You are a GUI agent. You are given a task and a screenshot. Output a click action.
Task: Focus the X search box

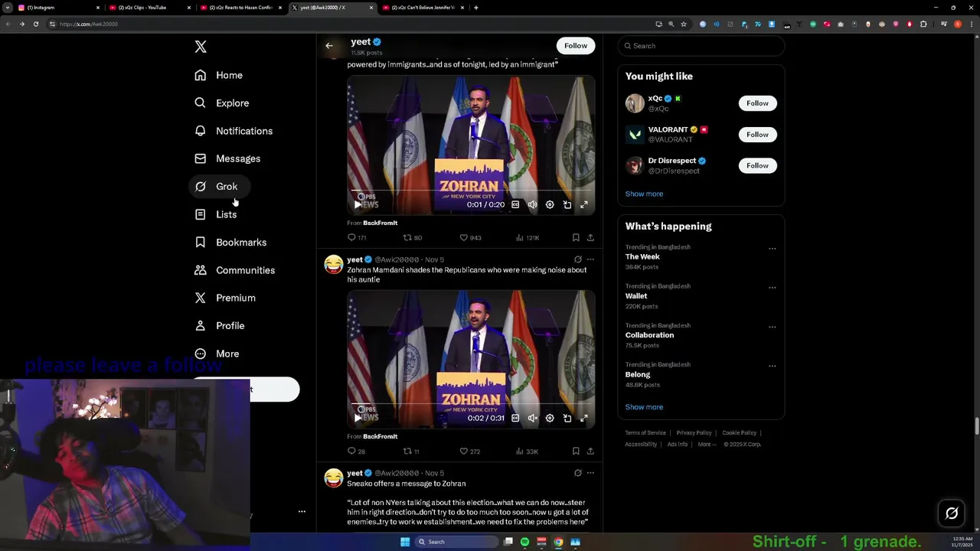(701, 46)
